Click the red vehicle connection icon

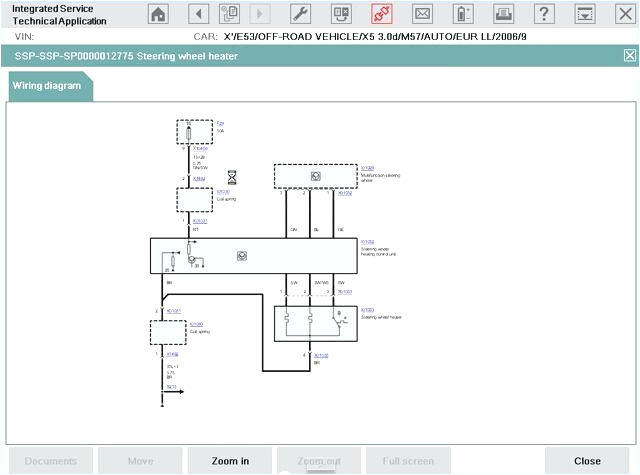click(381, 14)
